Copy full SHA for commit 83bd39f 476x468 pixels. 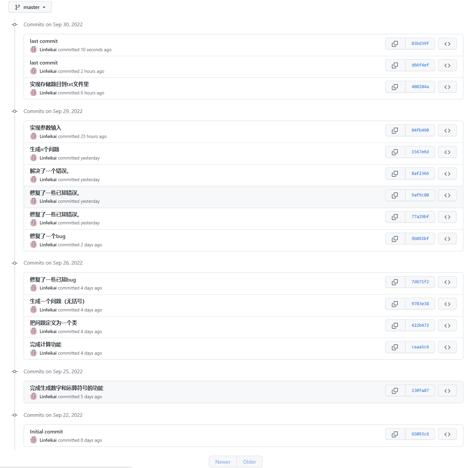[x=395, y=44]
